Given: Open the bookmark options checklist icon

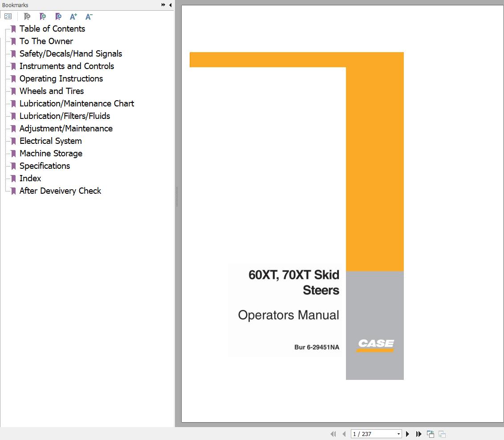Looking at the screenshot, I should (x=8, y=16).
